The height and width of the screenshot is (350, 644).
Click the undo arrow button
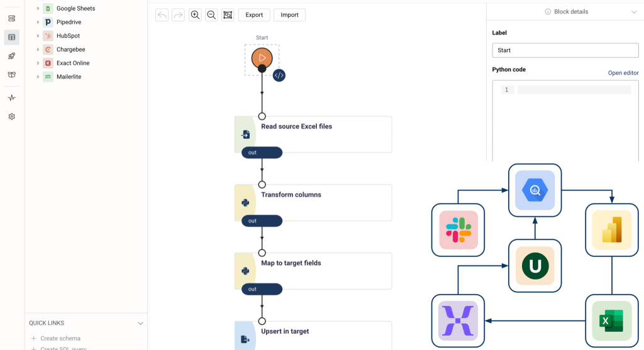pos(162,15)
